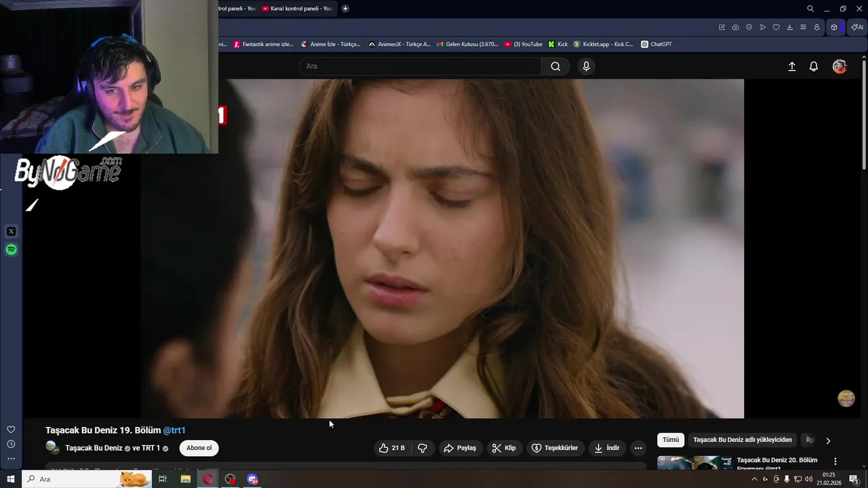Open Opera browser taskbar icon
Image resolution: width=868 pixels, height=488 pixels.
(x=208, y=479)
